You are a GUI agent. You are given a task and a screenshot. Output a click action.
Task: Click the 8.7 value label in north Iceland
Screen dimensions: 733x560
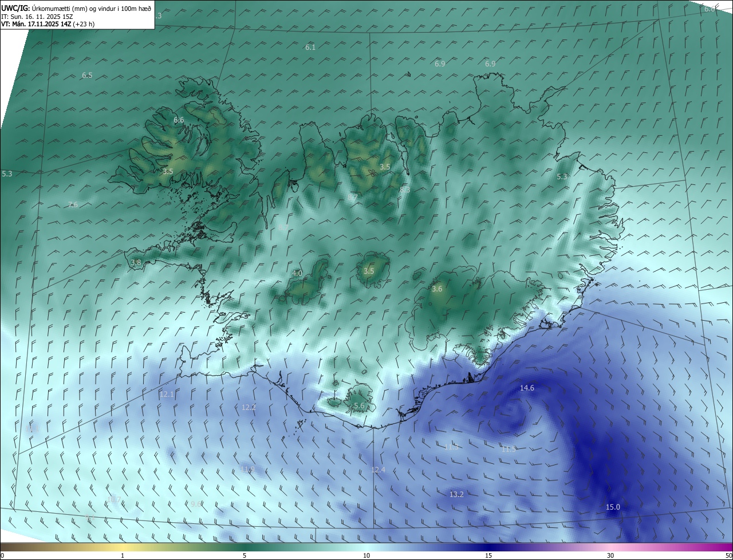click(x=353, y=198)
